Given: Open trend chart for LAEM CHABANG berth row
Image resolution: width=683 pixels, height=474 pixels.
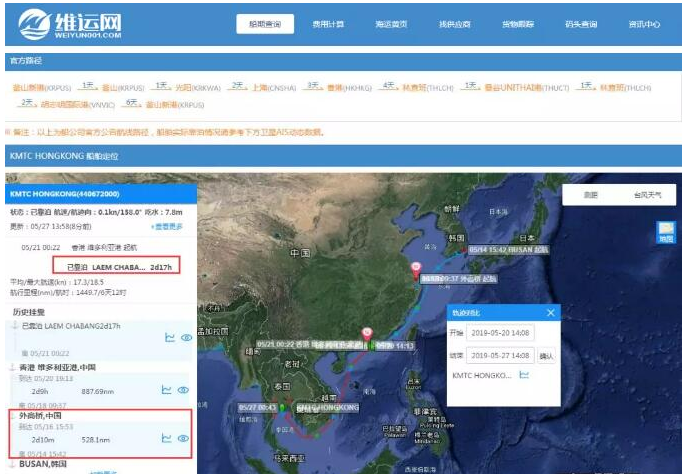Looking at the screenshot, I should pos(170,338).
